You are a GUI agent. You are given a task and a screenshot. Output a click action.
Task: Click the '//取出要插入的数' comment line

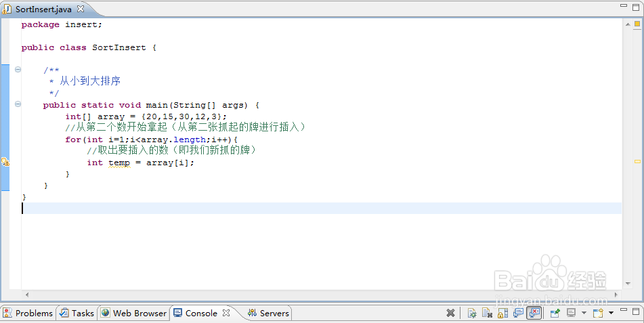[172, 150]
